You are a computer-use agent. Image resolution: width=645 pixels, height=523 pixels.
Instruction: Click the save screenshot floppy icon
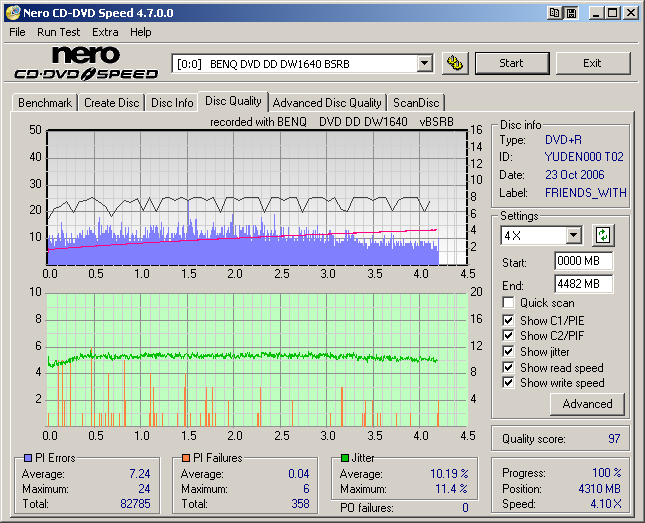[571, 13]
